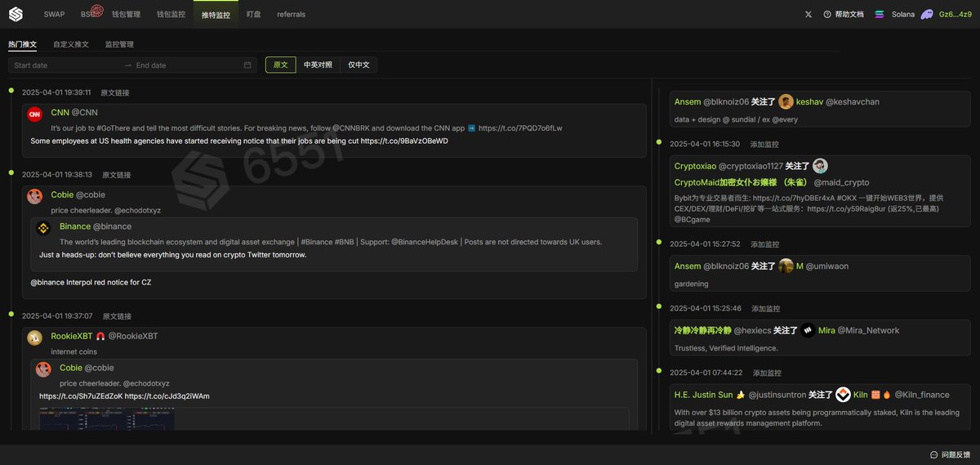Screen dimensions: 980x465
Task: Click the Phantom wallet ghost icon
Action: pos(927,14)
